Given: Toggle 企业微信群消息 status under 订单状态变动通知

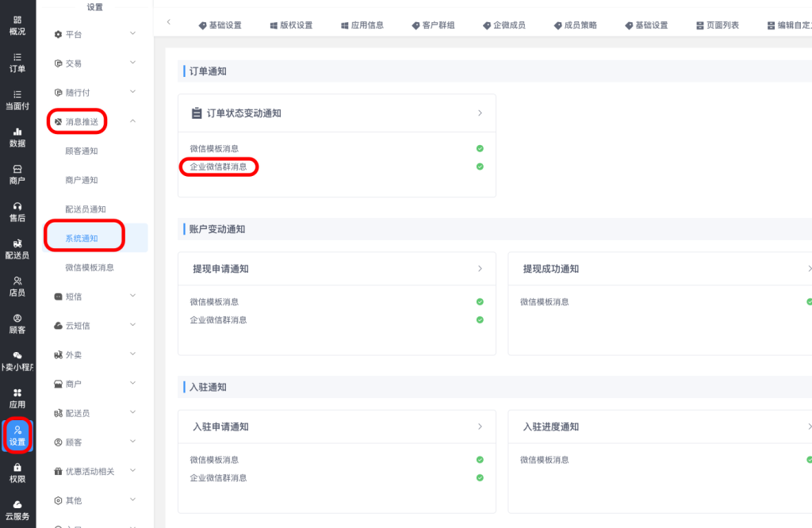Looking at the screenshot, I should click(x=480, y=166).
